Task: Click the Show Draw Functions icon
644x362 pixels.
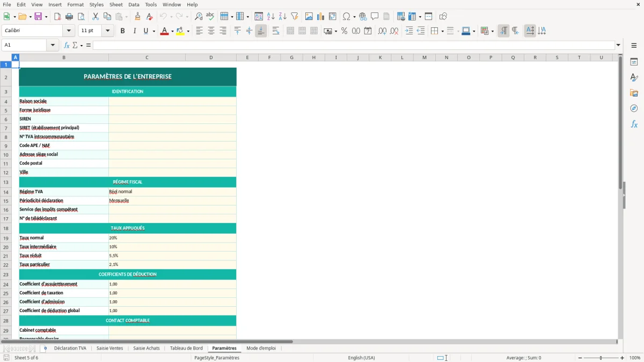Action: (443, 17)
